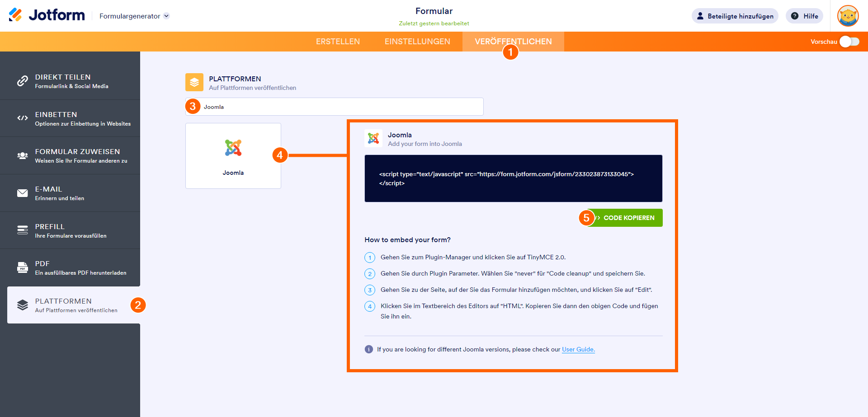This screenshot has height=417, width=868.
Task: Select EINBETTEN sidebar option
Action: click(x=70, y=118)
